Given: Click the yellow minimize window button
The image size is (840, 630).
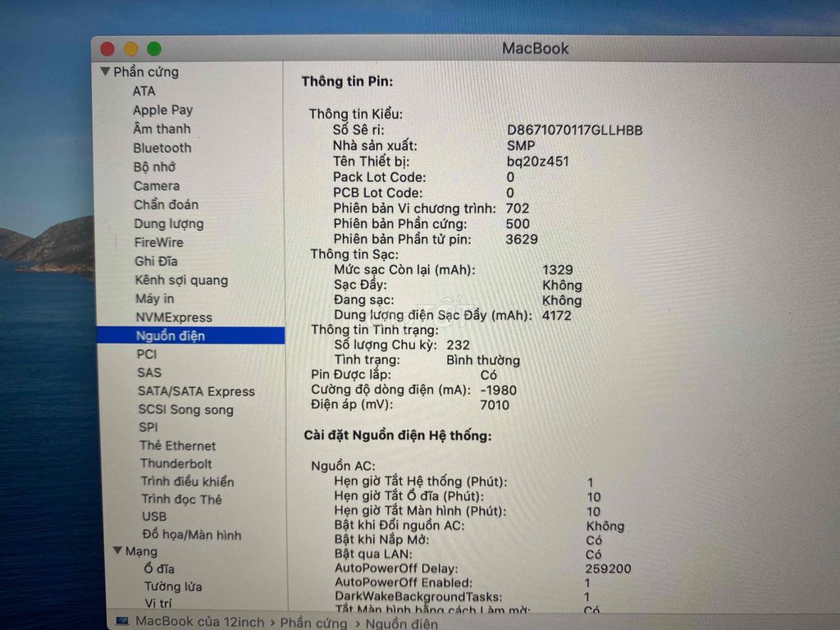Looking at the screenshot, I should [130, 49].
